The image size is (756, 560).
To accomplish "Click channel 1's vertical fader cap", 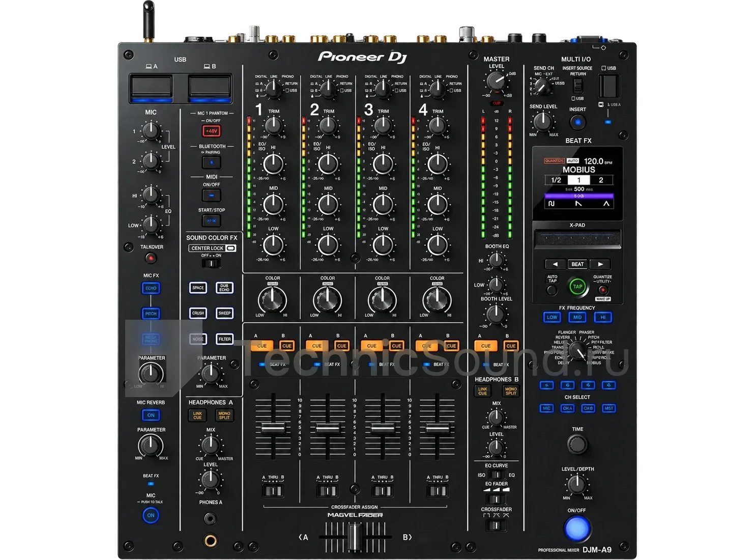I will pyautogui.click(x=273, y=427).
